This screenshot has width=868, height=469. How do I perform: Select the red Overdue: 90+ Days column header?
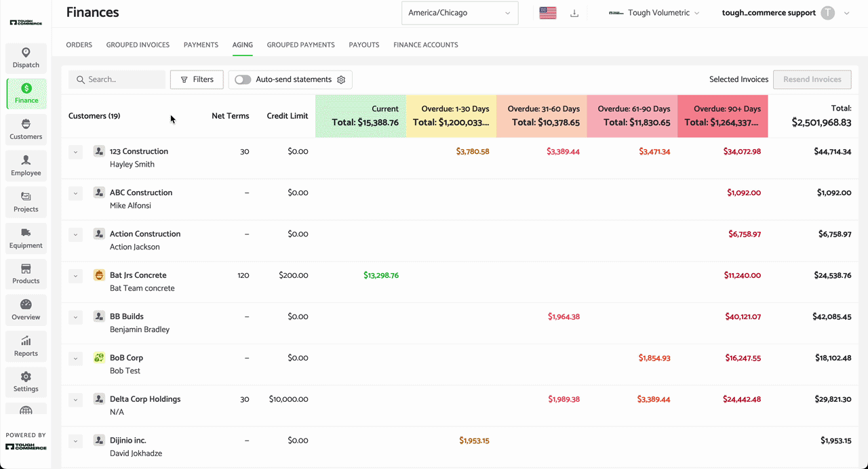tap(722, 116)
